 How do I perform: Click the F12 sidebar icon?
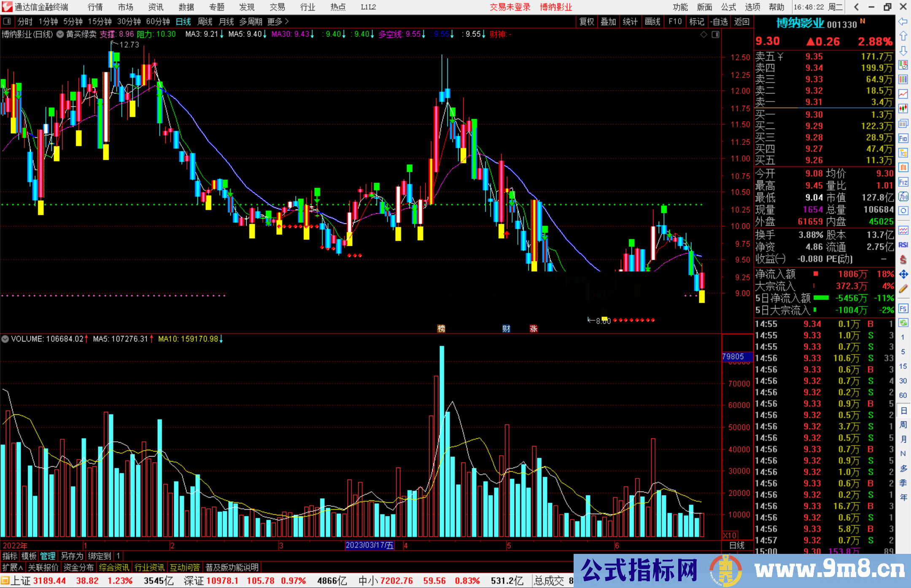pyautogui.click(x=903, y=182)
